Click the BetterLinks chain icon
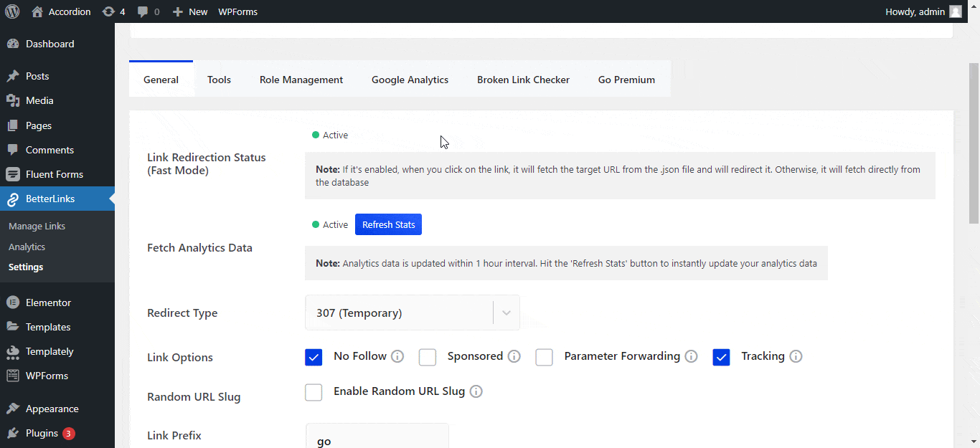The height and width of the screenshot is (448, 980). 13,199
